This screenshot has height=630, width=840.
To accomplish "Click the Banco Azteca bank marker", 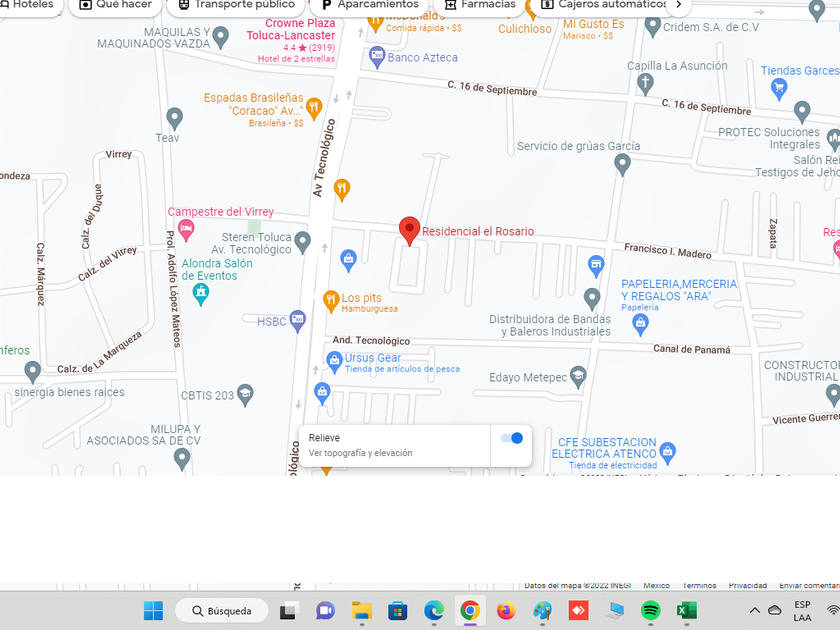I will pos(377,57).
